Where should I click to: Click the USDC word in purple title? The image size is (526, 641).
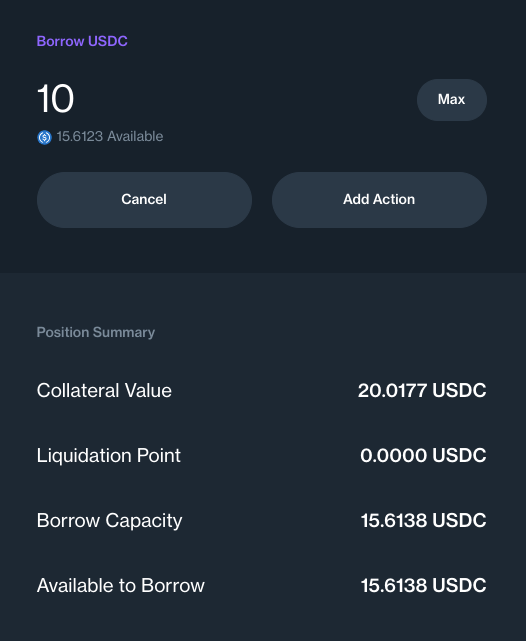[x=108, y=41]
